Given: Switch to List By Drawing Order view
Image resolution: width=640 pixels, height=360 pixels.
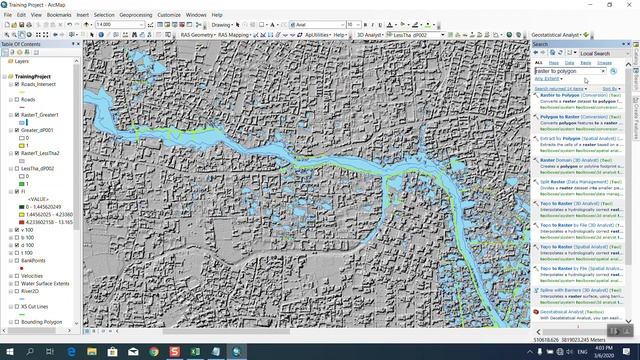Looking at the screenshot, I should coord(5,52).
